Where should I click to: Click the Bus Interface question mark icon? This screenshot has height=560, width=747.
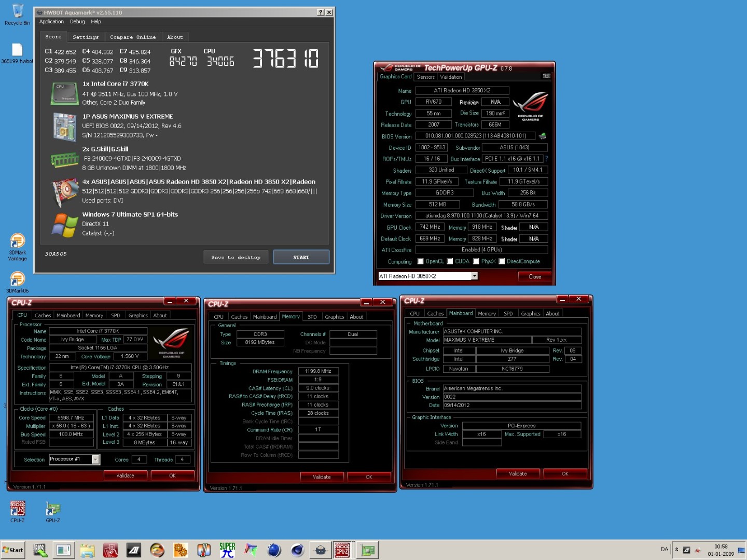[x=546, y=159]
